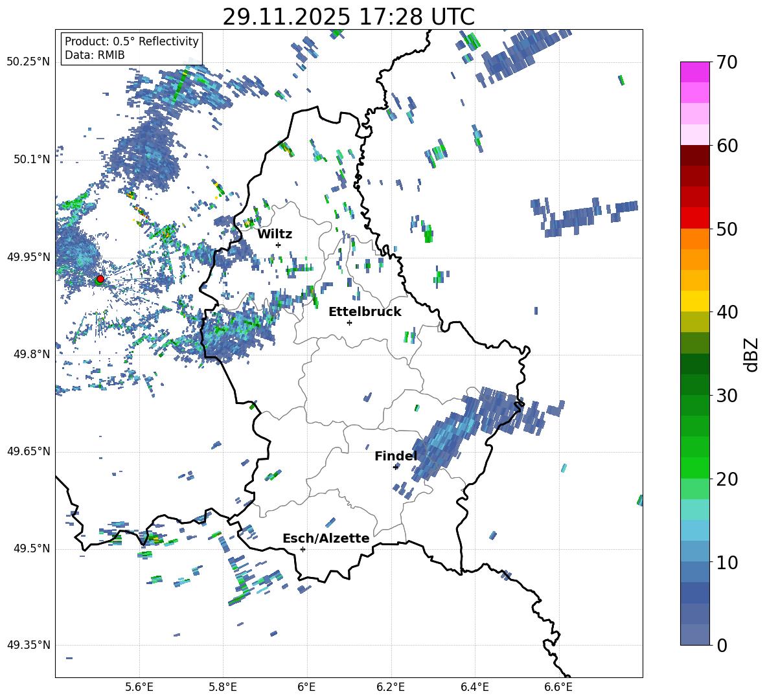Click the 60 tick label on colorbar
The image size is (767, 700).
point(727,146)
